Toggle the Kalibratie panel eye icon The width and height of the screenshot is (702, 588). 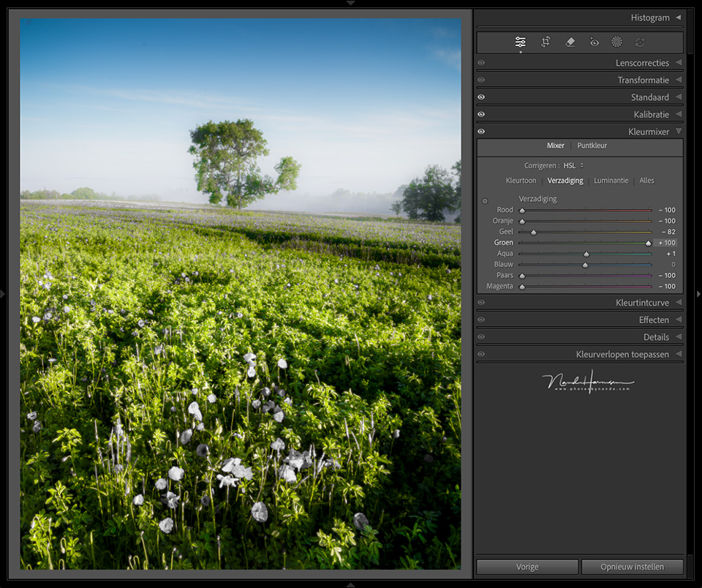pos(481,115)
